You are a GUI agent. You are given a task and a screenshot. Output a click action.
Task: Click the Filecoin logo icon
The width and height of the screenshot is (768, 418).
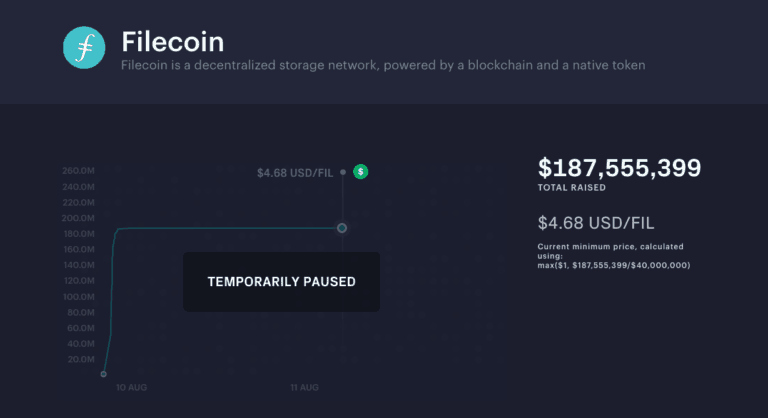point(84,47)
